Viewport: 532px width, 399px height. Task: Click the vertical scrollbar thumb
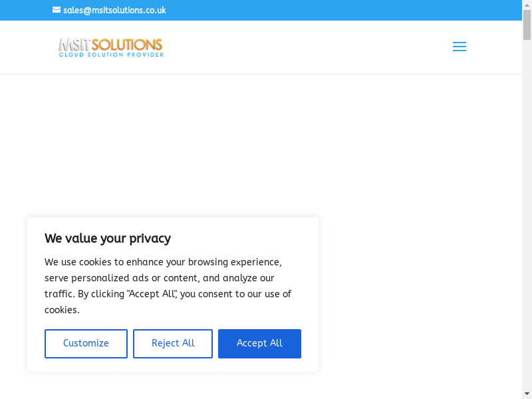[527, 25]
